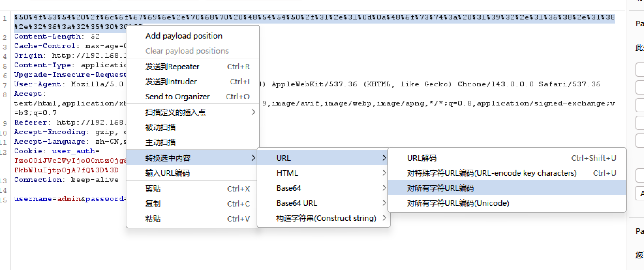The width and height of the screenshot is (644, 270).
Task: Expand the 扫描定义的插入点 submenu arrow
Action: pyautogui.click(x=253, y=112)
